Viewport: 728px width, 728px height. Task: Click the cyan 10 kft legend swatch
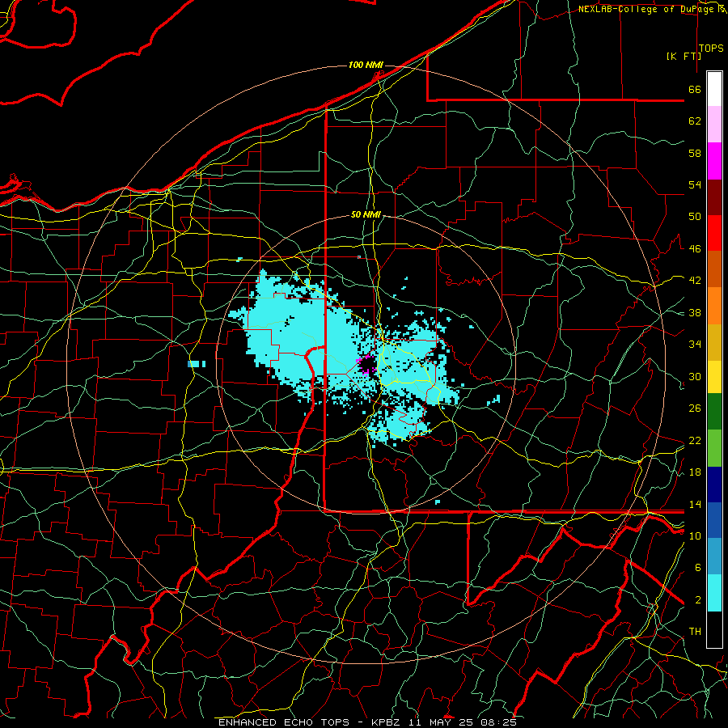[x=714, y=593]
